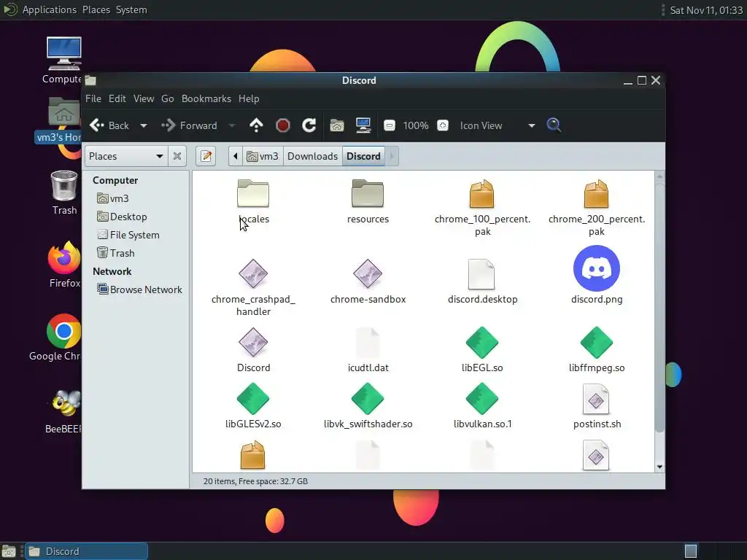Go back using the Back button
Viewport: 747px width, 560px height.
tap(109, 125)
